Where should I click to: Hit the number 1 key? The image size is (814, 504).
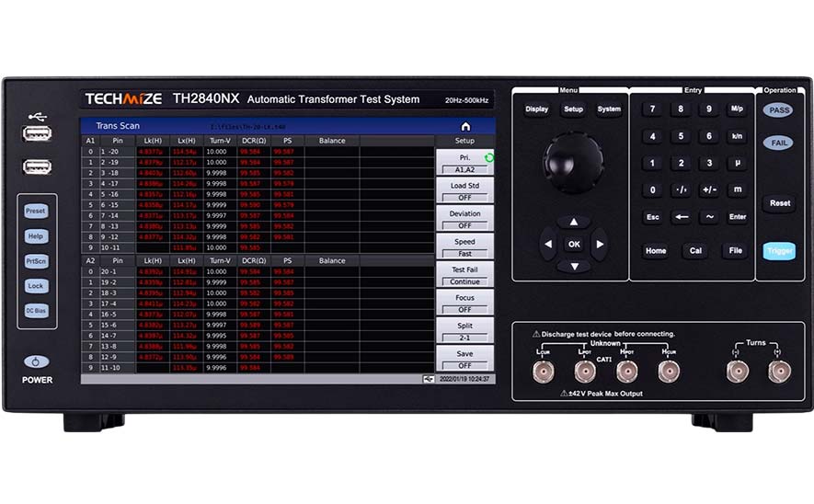click(x=652, y=163)
